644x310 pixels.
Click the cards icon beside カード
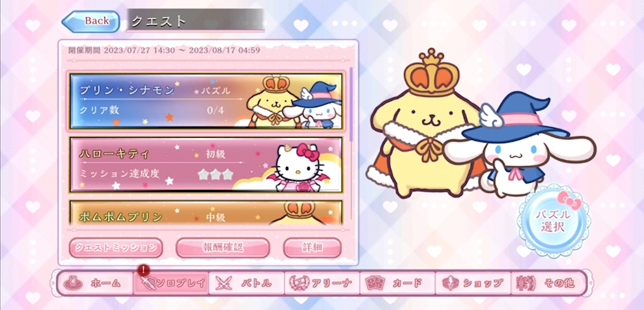[375, 283]
